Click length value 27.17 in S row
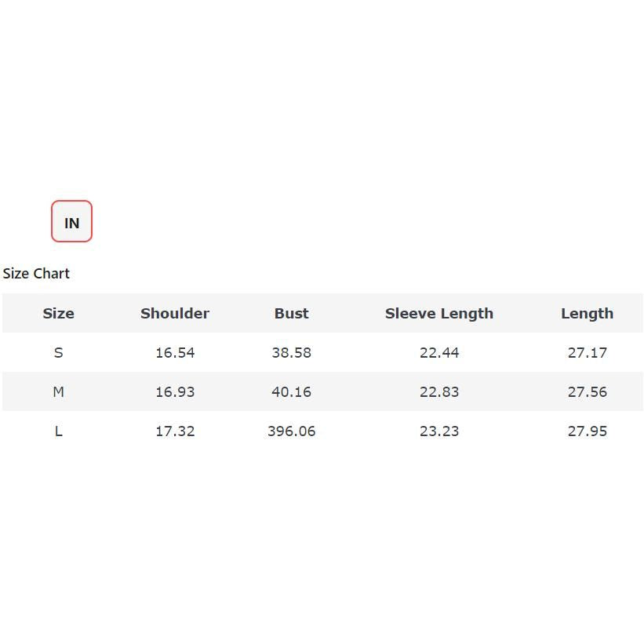Screen dimensions: 644x644 point(587,353)
